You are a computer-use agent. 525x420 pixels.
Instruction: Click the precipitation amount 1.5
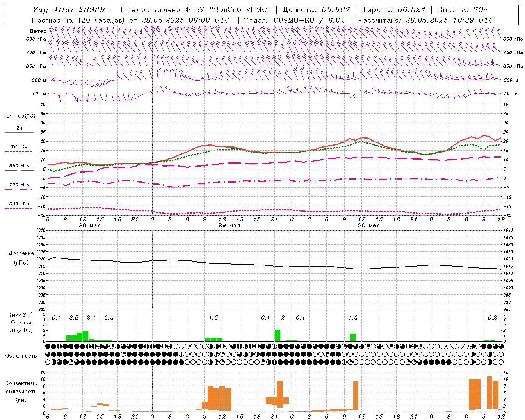[213, 318]
